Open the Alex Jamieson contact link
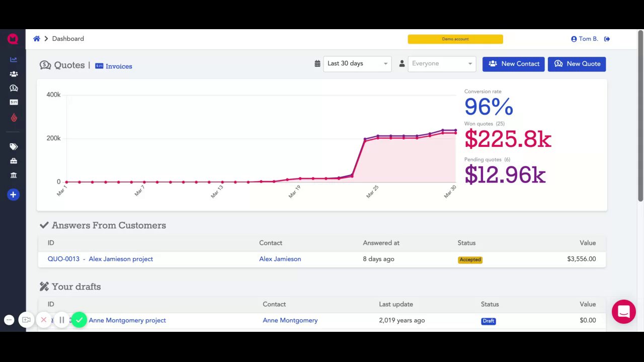 [x=280, y=259]
